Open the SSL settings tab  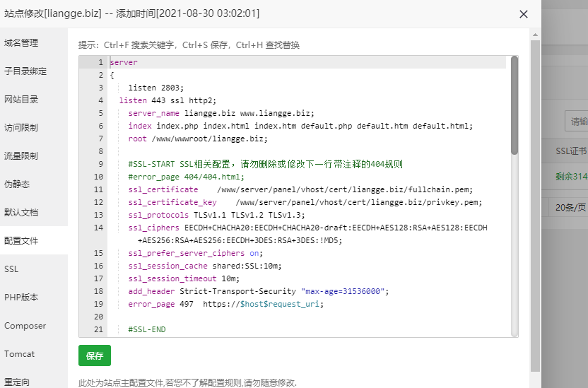pos(11,269)
